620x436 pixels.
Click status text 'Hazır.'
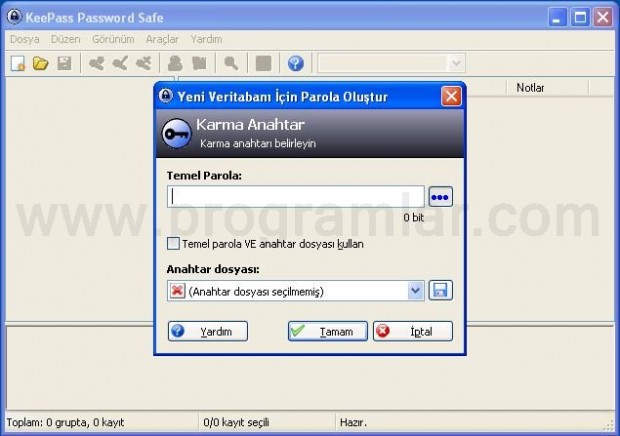pyautogui.click(x=353, y=423)
